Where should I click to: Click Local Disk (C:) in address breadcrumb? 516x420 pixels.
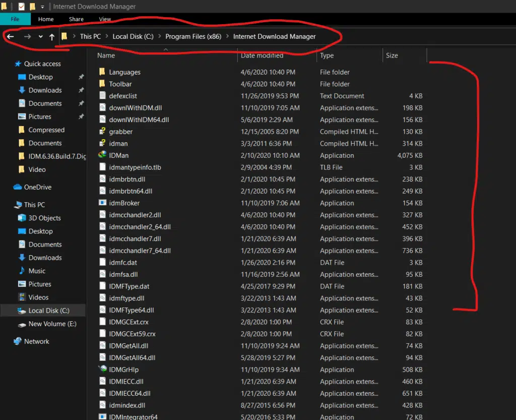coord(133,36)
